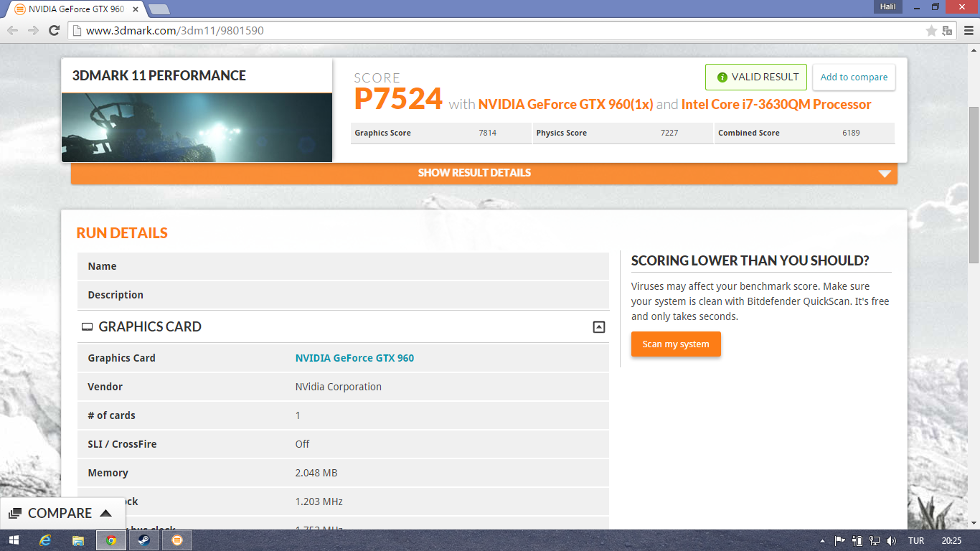Click the # of cards row
Image resolution: width=980 pixels, height=551 pixels.
pyautogui.click(x=343, y=415)
